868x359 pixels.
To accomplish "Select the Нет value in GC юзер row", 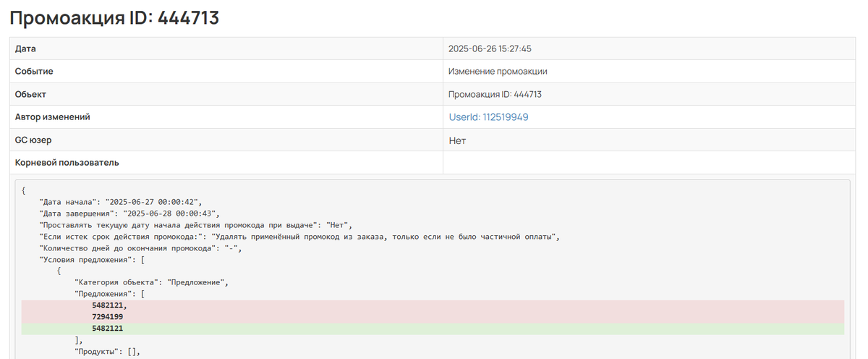I will (x=457, y=140).
